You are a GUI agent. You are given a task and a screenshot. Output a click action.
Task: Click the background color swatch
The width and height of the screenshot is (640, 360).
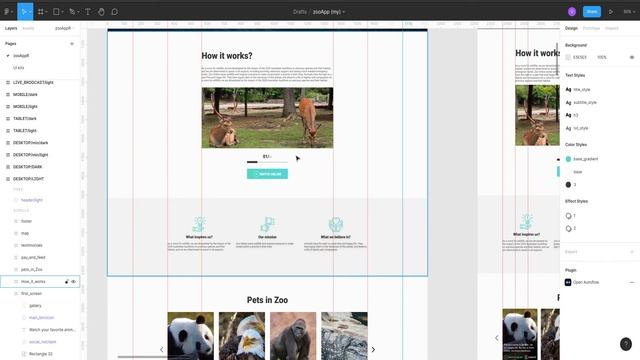(568, 58)
